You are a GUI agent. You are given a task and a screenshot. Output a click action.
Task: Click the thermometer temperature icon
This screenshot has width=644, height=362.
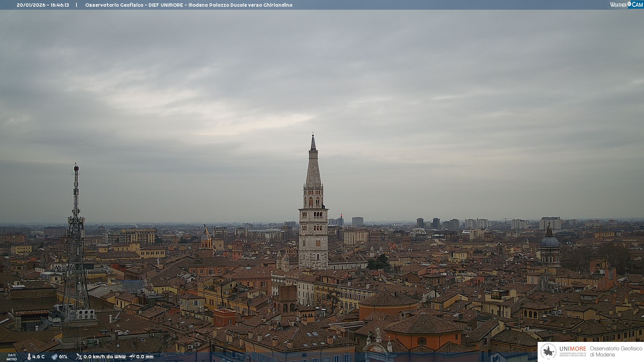(29, 357)
